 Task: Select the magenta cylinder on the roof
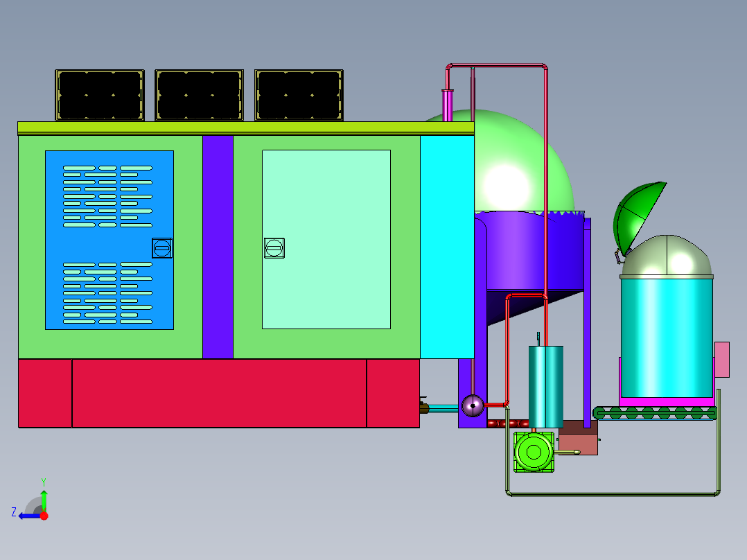point(448,105)
